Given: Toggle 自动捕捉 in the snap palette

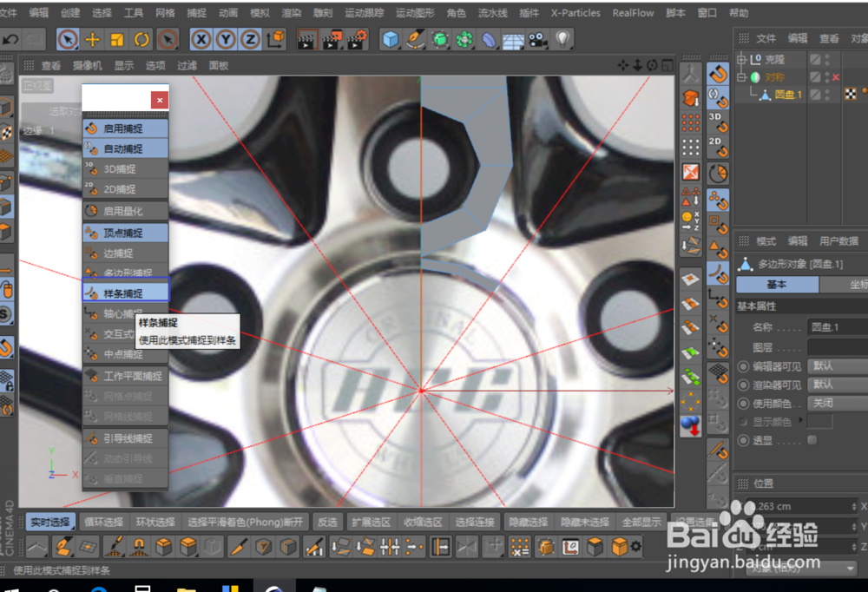Looking at the screenshot, I should pyautogui.click(x=126, y=148).
